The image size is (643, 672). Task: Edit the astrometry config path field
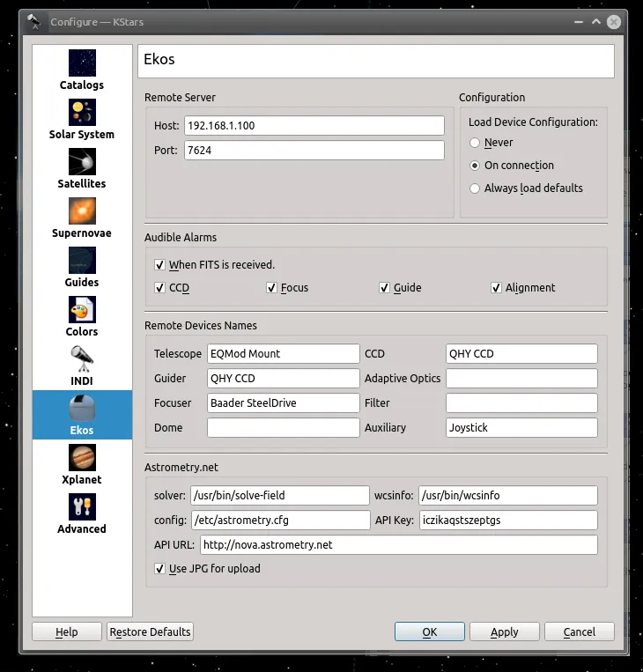coord(281,520)
